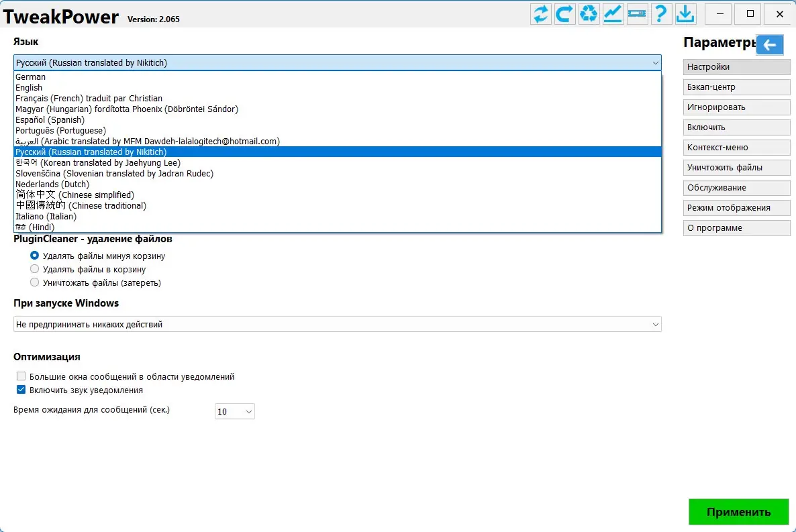The image size is (796, 532).
Task: Choose German in the language list
Action: (337, 76)
